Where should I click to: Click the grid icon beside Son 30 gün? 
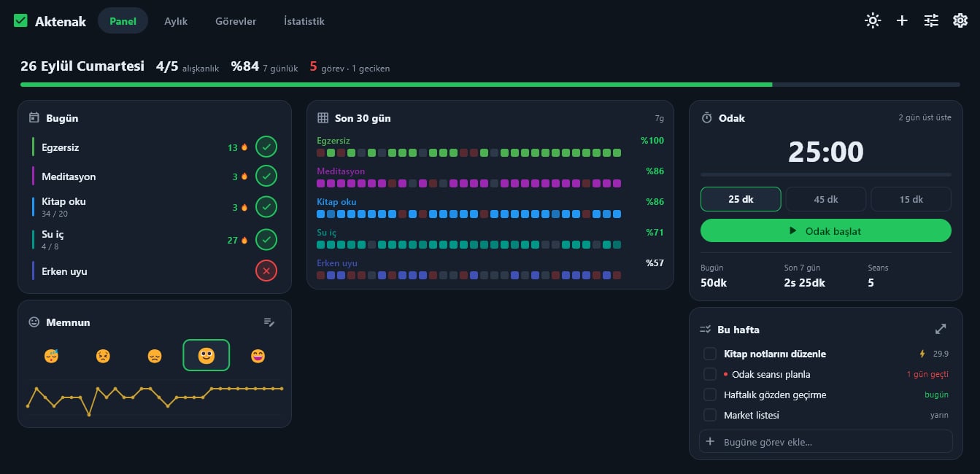pos(323,117)
